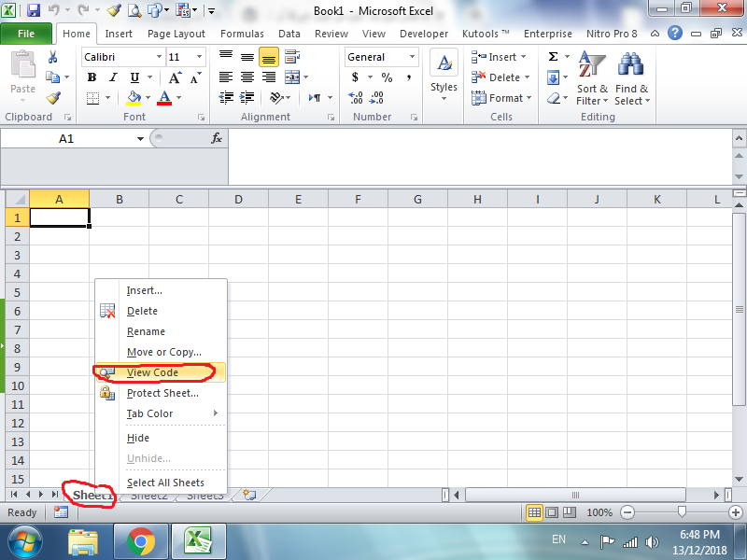Open Sort & Filter dropdown
The height and width of the screenshot is (560, 747).
[592, 78]
